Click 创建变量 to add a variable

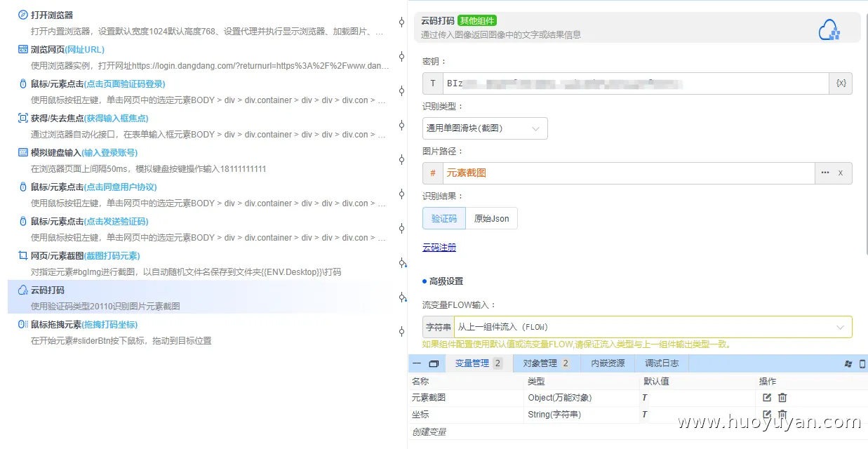[429, 431]
